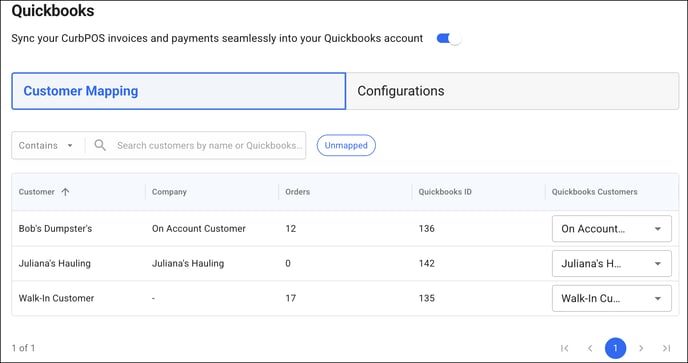688x363 pixels.
Task: Open the Contains filter dropdown
Action: [46, 145]
